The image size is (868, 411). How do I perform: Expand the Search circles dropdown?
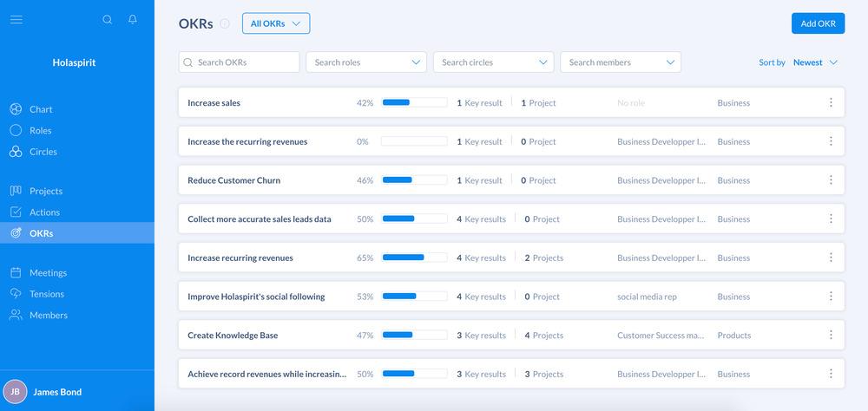pyautogui.click(x=493, y=62)
